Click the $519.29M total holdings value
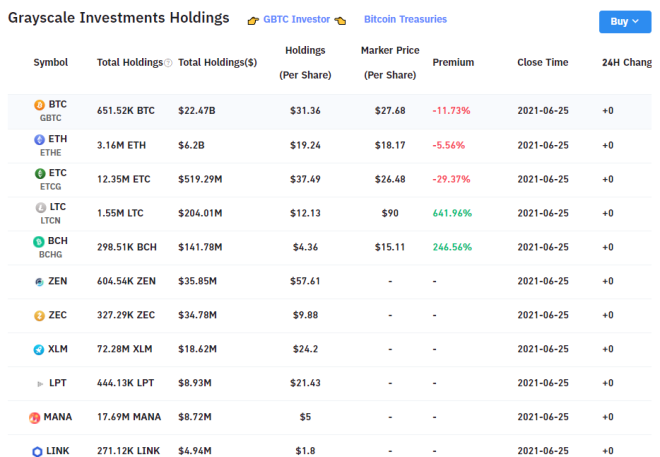Screen dimensions: 660x457 (x=200, y=179)
